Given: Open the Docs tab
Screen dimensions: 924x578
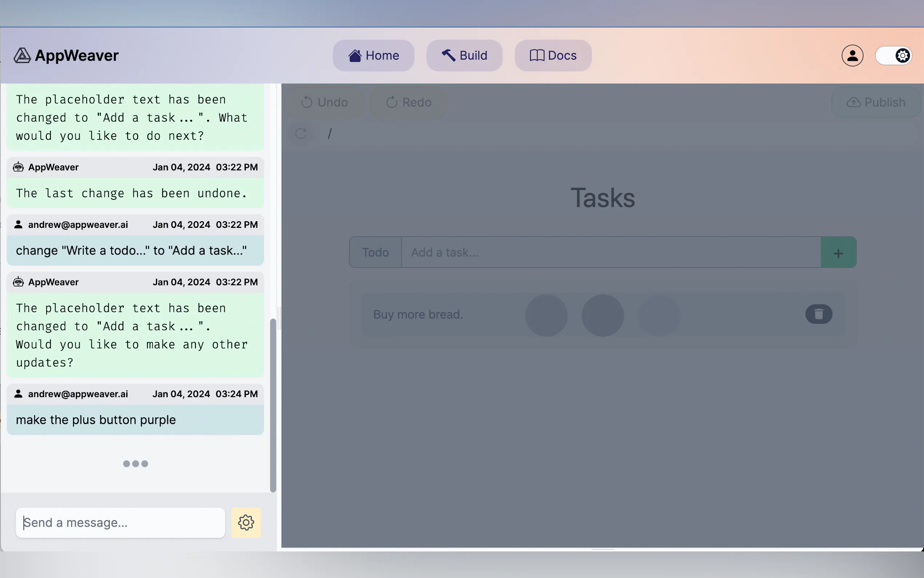Looking at the screenshot, I should (553, 55).
